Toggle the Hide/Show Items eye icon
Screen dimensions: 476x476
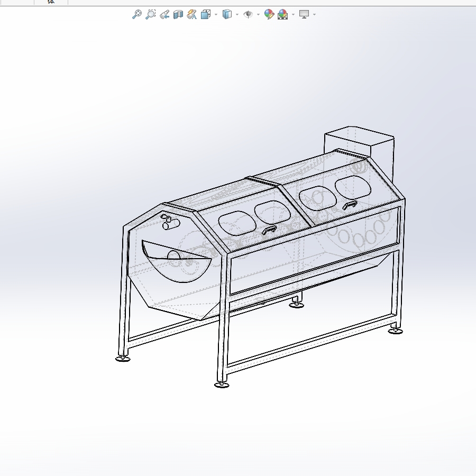pyautogui.click(x=248, y=14)
